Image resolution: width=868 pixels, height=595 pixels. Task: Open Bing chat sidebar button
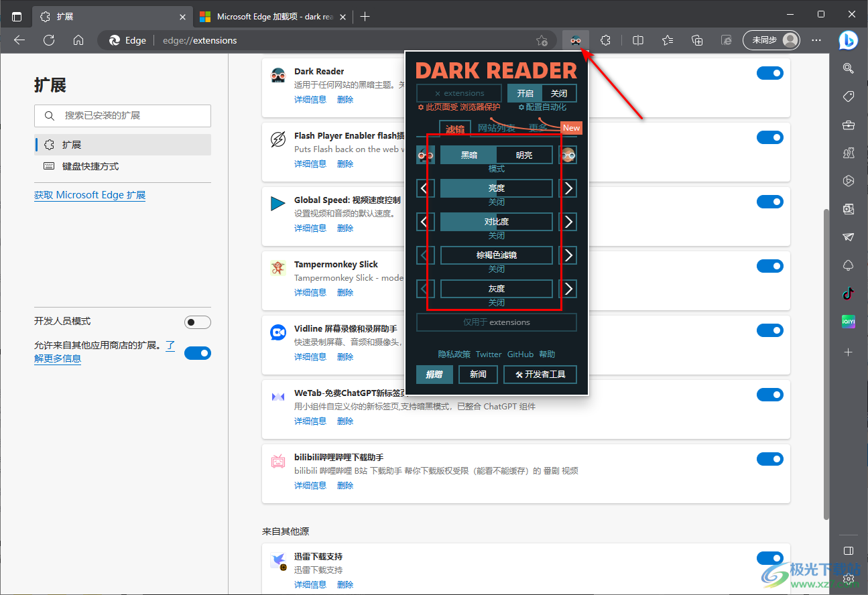tap(849, 40)
